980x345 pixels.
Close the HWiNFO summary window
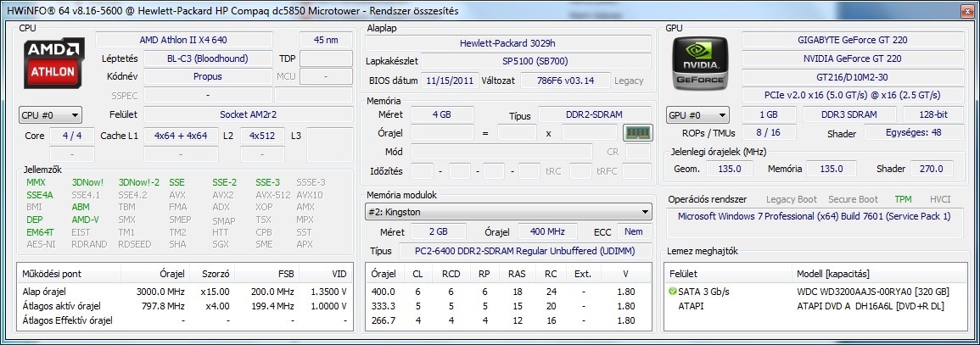[966, 11]
